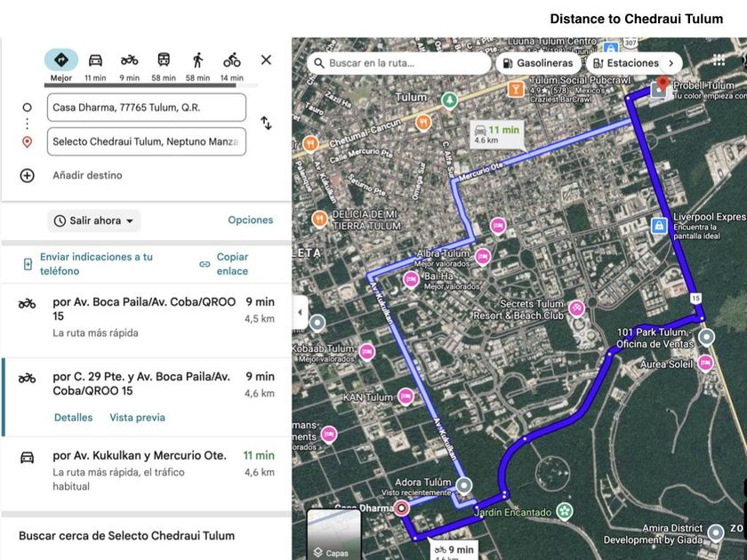Click the Tulum green park marker
The width and height of the screenshot is (747, 560).
click(449, 100)
